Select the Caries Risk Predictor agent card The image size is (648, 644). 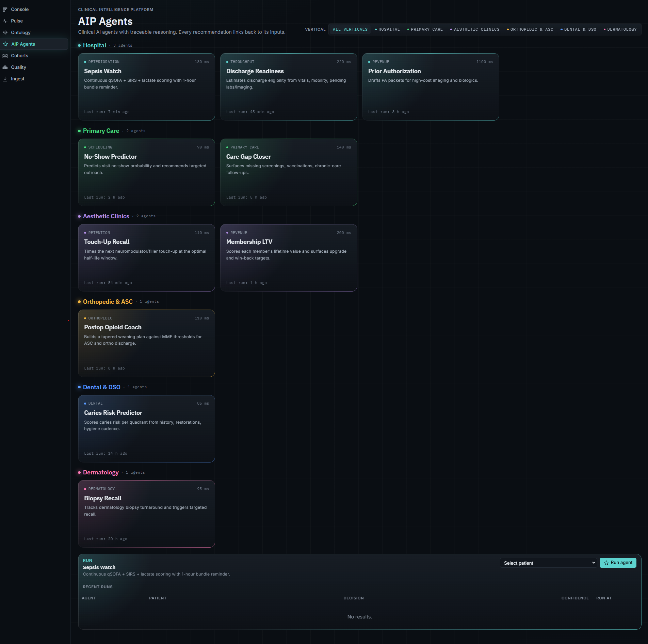[x=146, y=429]
